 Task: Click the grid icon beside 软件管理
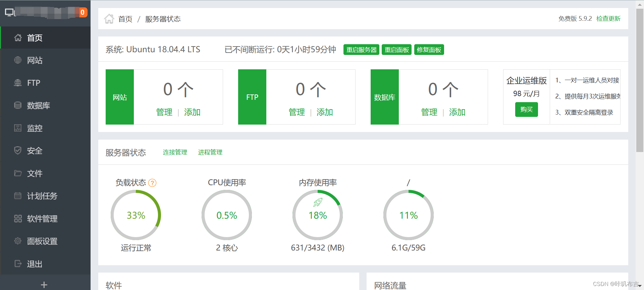pyautogui.click(x=18, y=218)
